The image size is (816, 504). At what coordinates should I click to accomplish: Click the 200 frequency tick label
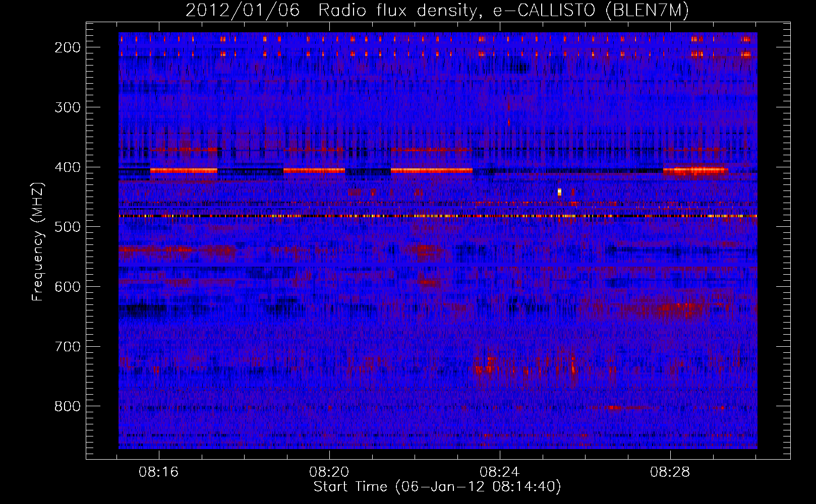[x=67, y=47]
